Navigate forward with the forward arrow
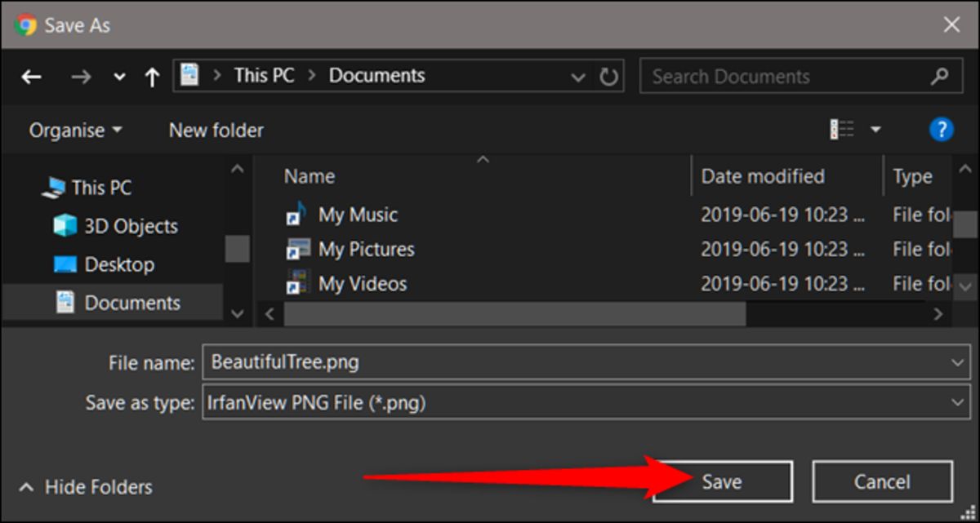This screenshot has height=523, width=980. [x=81, y=76]
